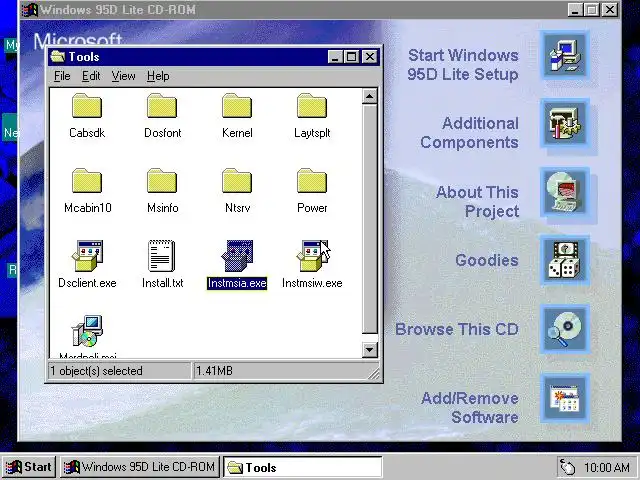The image size is (640, 480).
Task: Click the Tools window title bar folder icon
Action: (x=58, y=56)
